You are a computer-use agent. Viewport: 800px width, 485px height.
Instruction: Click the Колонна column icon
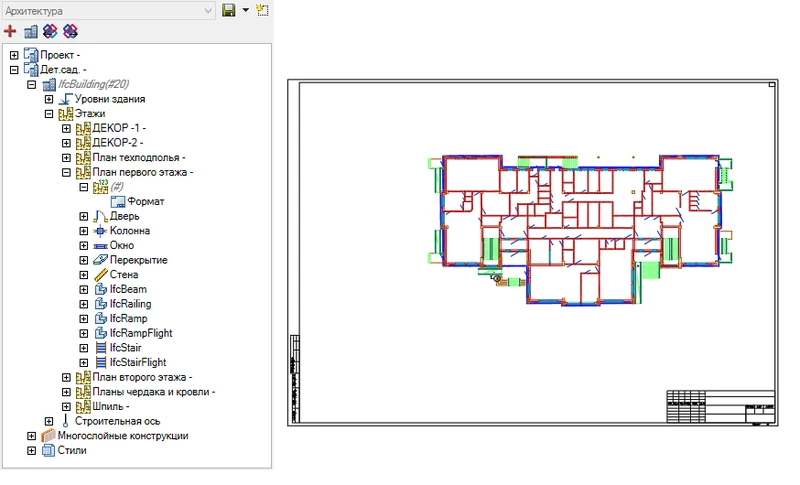(x=99, y=231)
